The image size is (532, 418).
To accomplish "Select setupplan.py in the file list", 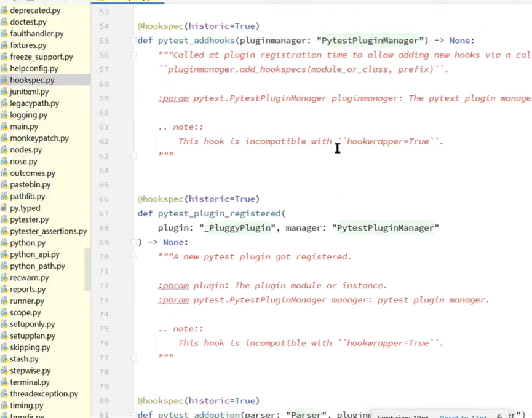I will coord(33,336).
